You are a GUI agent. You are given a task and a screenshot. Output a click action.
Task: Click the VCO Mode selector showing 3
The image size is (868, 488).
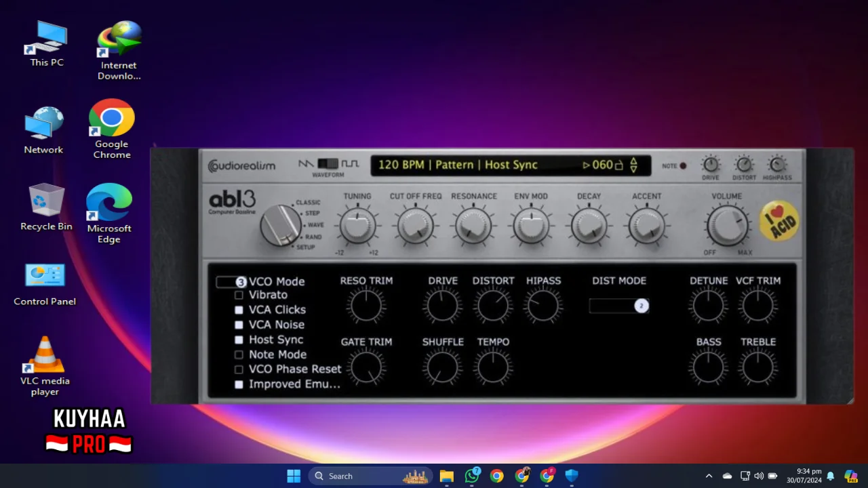tap(231, 282)
